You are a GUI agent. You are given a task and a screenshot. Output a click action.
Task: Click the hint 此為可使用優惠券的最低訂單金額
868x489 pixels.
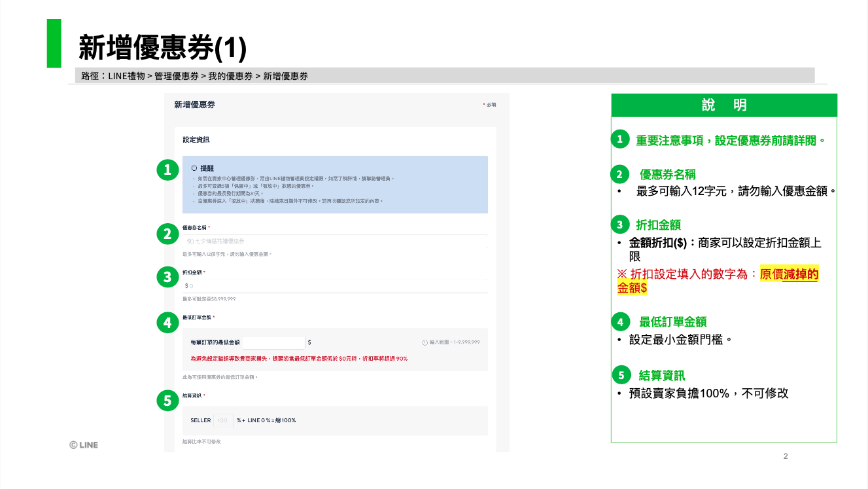(220, 377)
